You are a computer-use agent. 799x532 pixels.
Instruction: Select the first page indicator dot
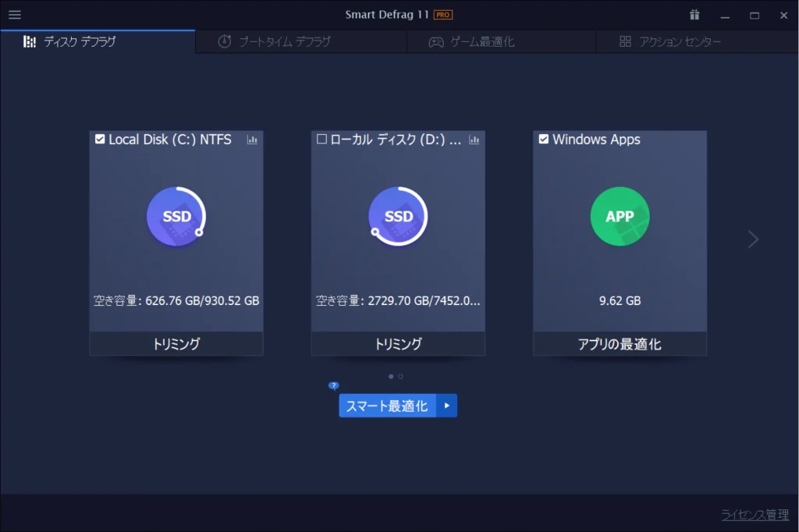coord(391,377)
